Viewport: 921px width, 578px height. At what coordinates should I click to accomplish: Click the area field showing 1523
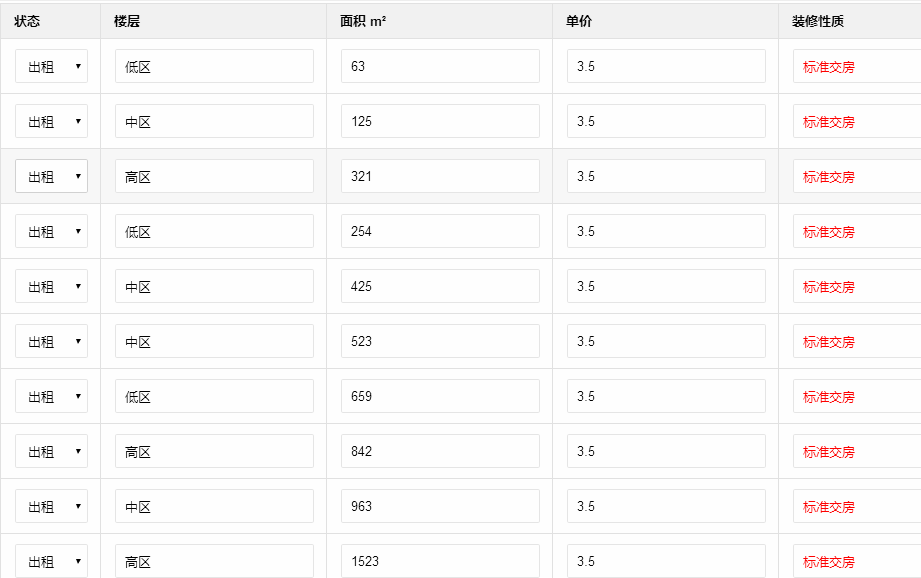point(440,561)
